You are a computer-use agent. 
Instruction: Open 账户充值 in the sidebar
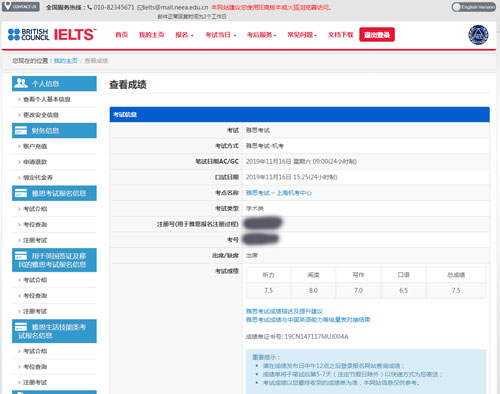(35, 146)
